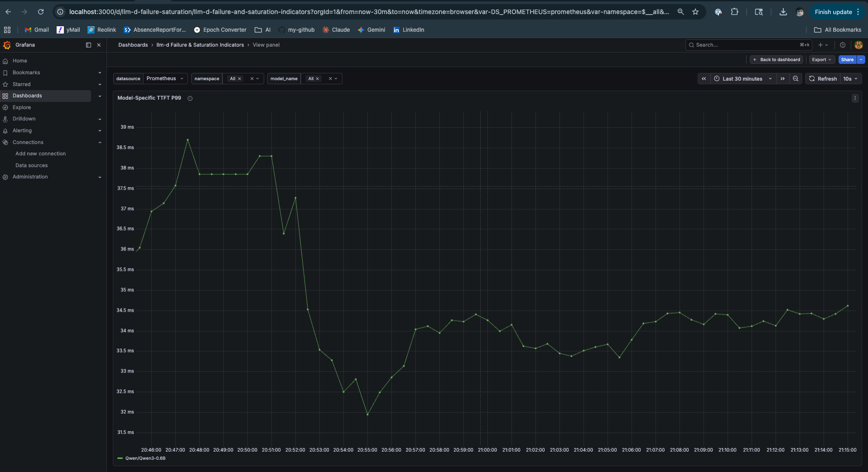Viewport: 868px width, 472px height.
Task: Toggle the Qwen/Qwen3-0.6B legend series
Action: (146, 458)
